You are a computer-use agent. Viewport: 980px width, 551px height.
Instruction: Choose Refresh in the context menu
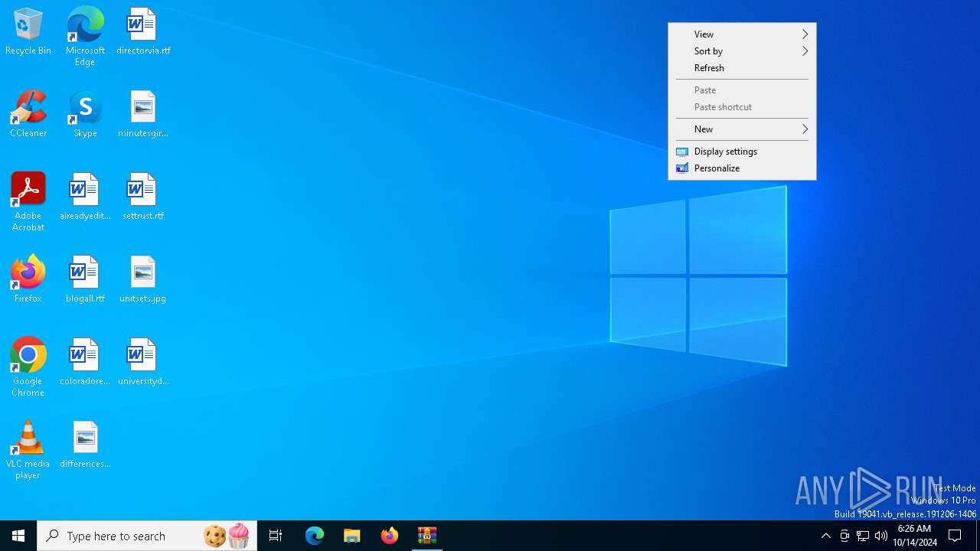point(742,68)
